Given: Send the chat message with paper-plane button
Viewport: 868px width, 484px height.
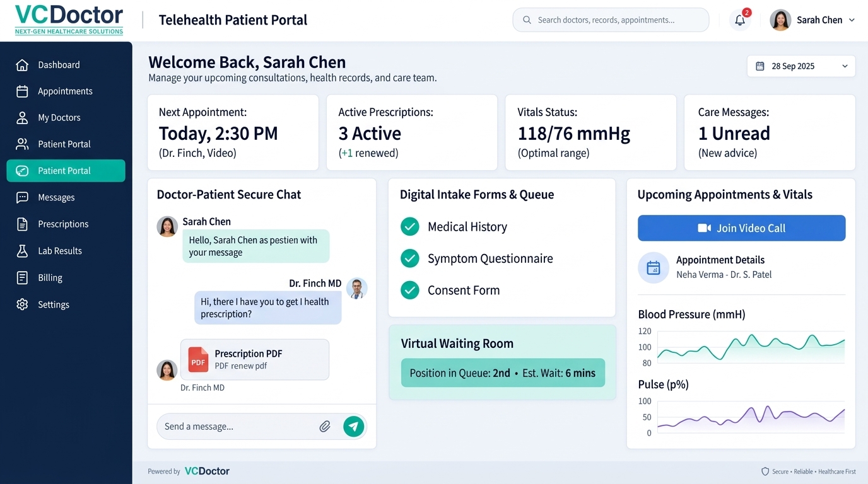Looking at the screenshot, I should [x=354, y=427].
